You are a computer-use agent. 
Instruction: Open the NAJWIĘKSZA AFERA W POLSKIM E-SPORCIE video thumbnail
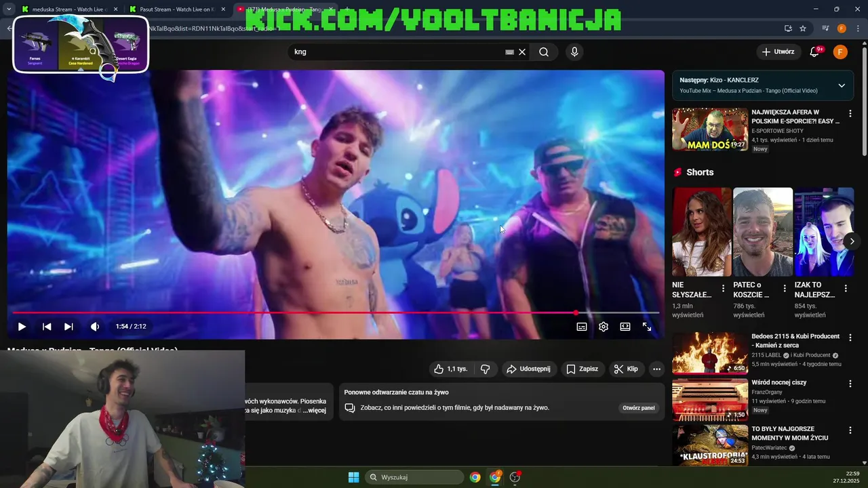pyautogui.click(x=710, y=129)
